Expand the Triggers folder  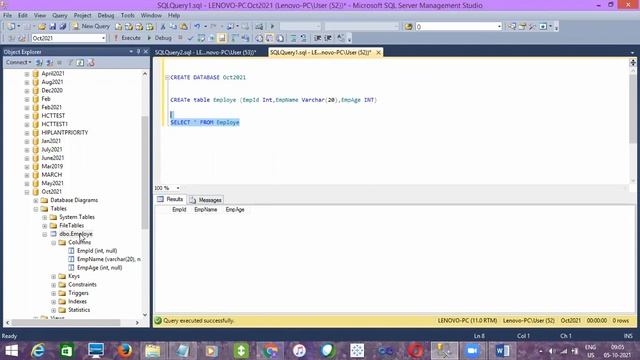54,293
